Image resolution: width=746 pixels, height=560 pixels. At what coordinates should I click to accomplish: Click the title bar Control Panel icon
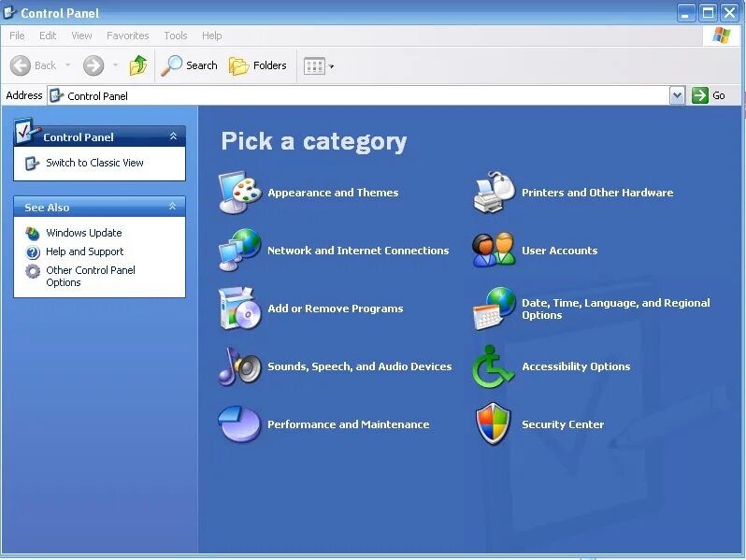[x=10, y=12]
